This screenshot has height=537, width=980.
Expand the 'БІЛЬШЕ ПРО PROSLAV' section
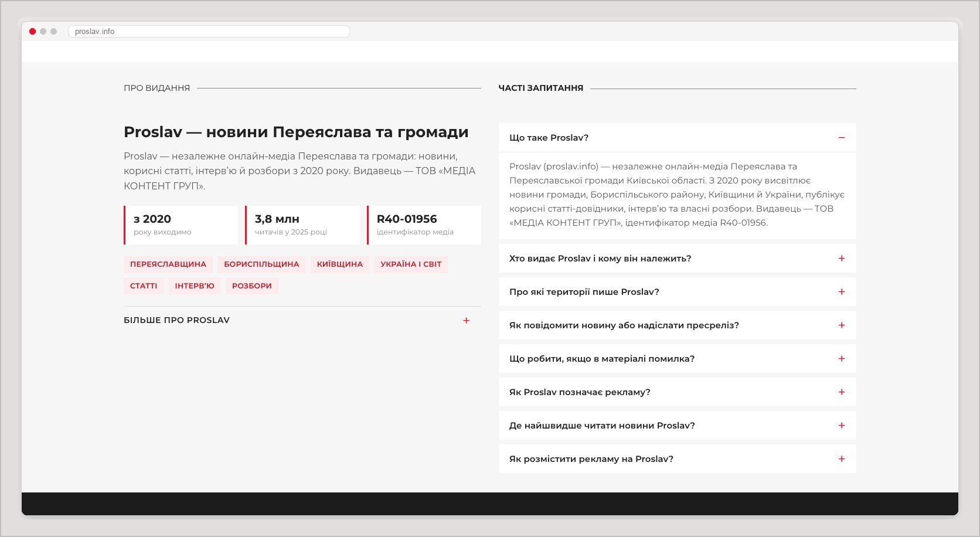302,321
